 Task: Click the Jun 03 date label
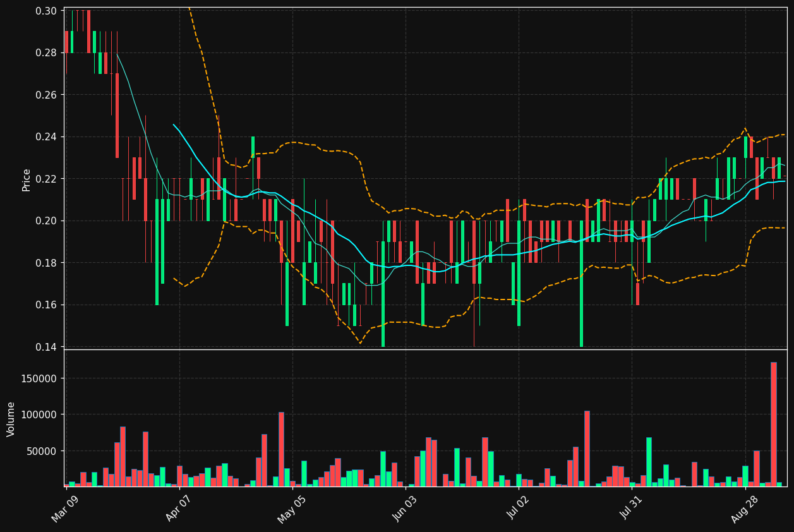pyautogui.click(x=404, y=510)
